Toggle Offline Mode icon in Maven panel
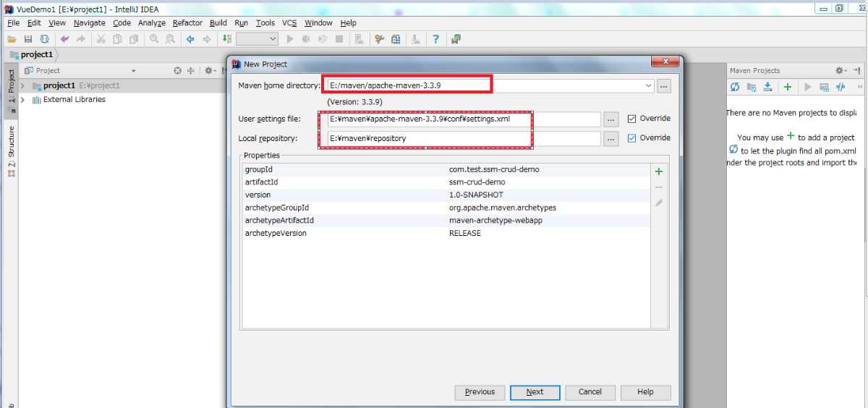This screenshot has height=408, width=868. click(x=841, y=87)
